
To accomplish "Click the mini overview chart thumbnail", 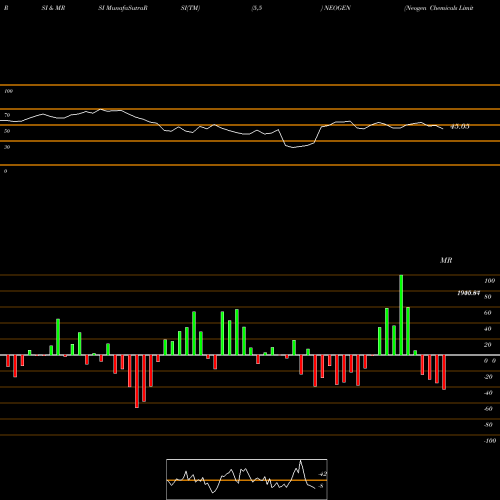I will (247, 479).
